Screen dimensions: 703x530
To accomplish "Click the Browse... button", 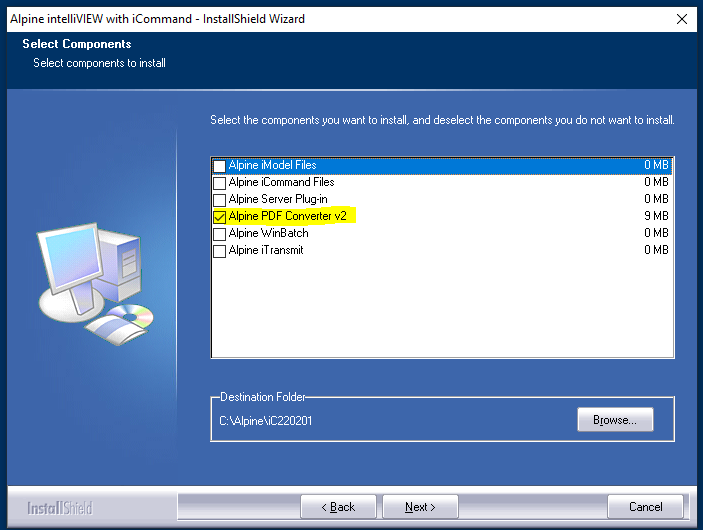I will pyautogui.click(x=615, y=420).
